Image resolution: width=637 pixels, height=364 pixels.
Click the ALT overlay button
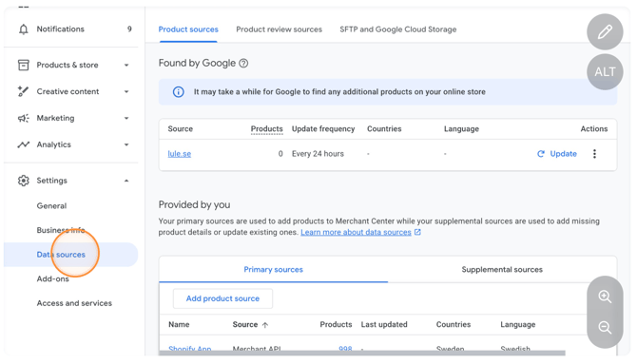605,72
